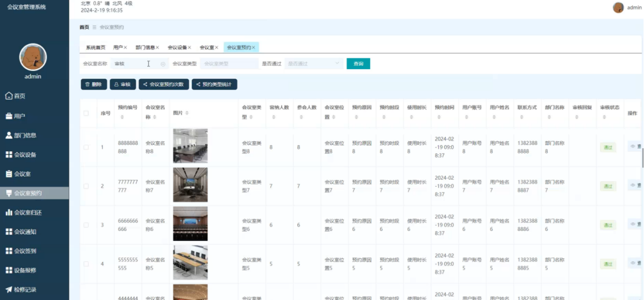Sort by 使用时长 column arrows

(x=411, y=117)
